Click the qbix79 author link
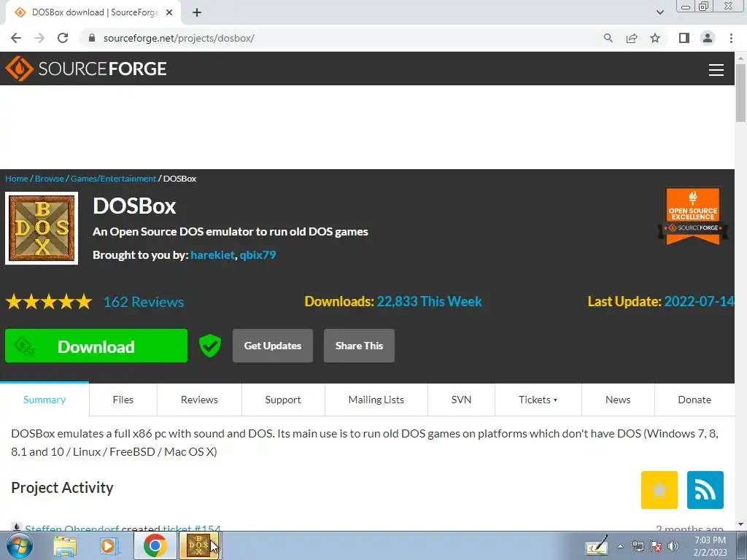 pos(258,254)
